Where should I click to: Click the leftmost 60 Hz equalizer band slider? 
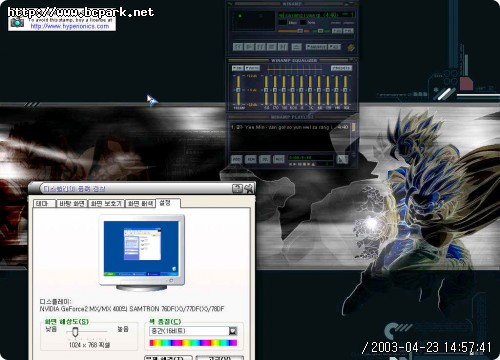pyautogui.click(x=266, y=90)
